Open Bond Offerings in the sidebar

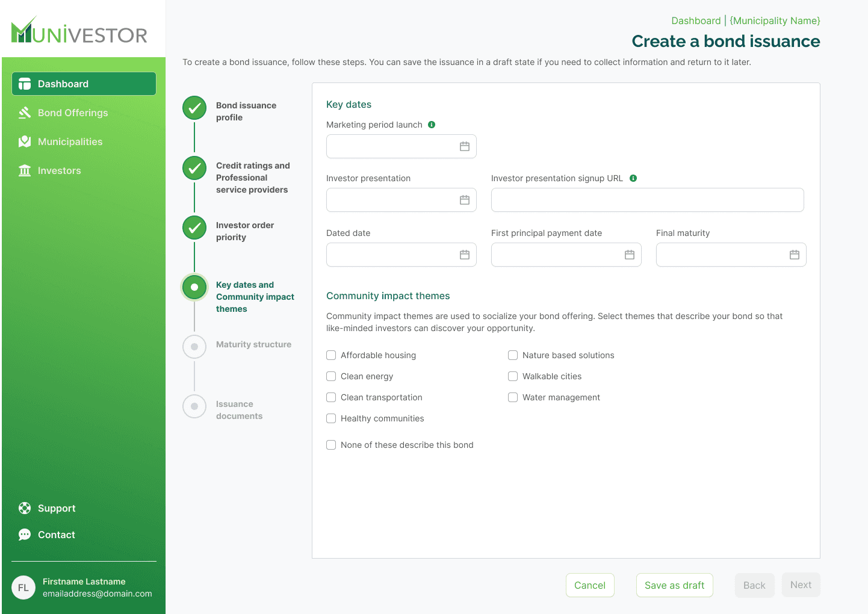pos(73,113)
